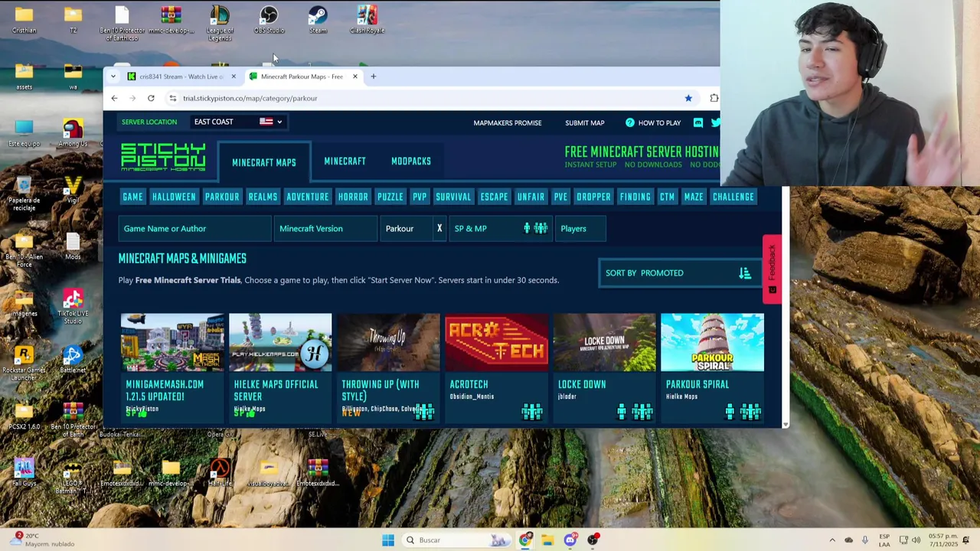
Task: Open File Explorer from the taskbar
Action: (x=547, y=540)
